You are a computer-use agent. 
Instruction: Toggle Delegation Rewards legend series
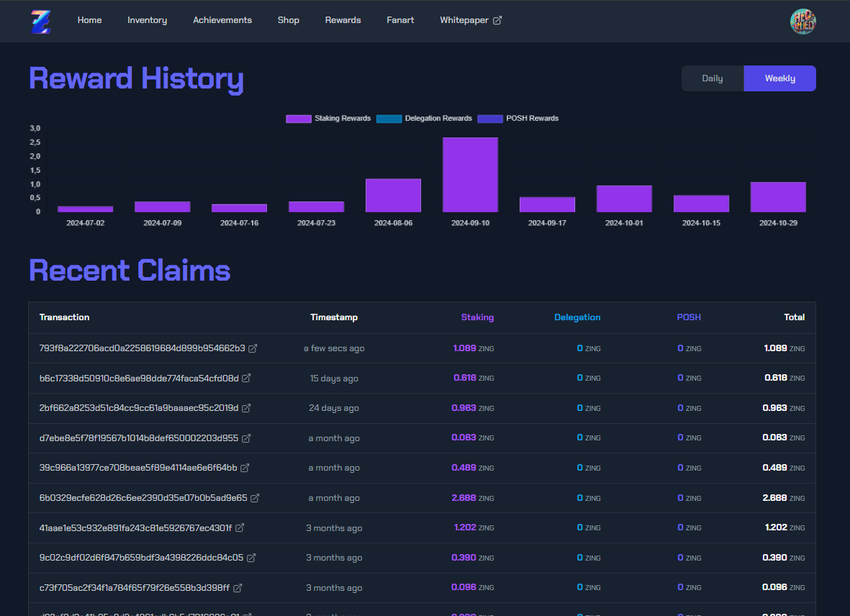tap(424, 119)
